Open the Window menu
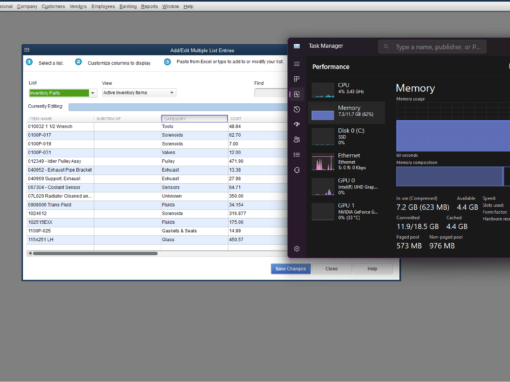510x382 pixels. tap(170, 6)
